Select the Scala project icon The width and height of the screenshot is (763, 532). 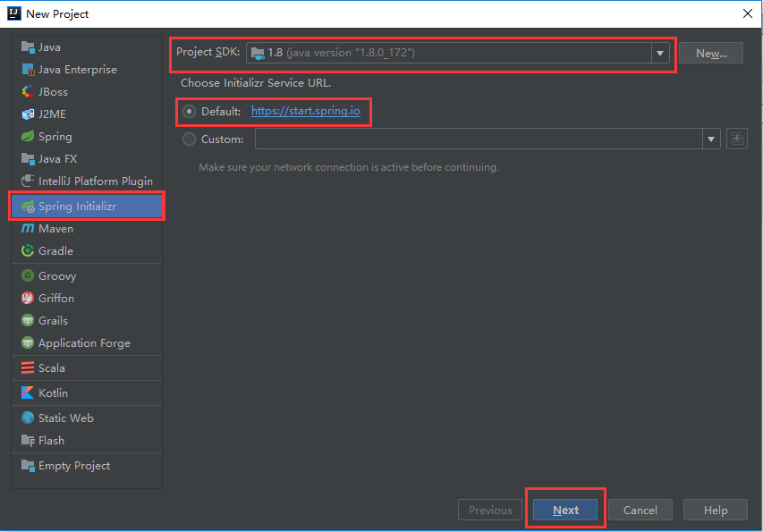28,368
